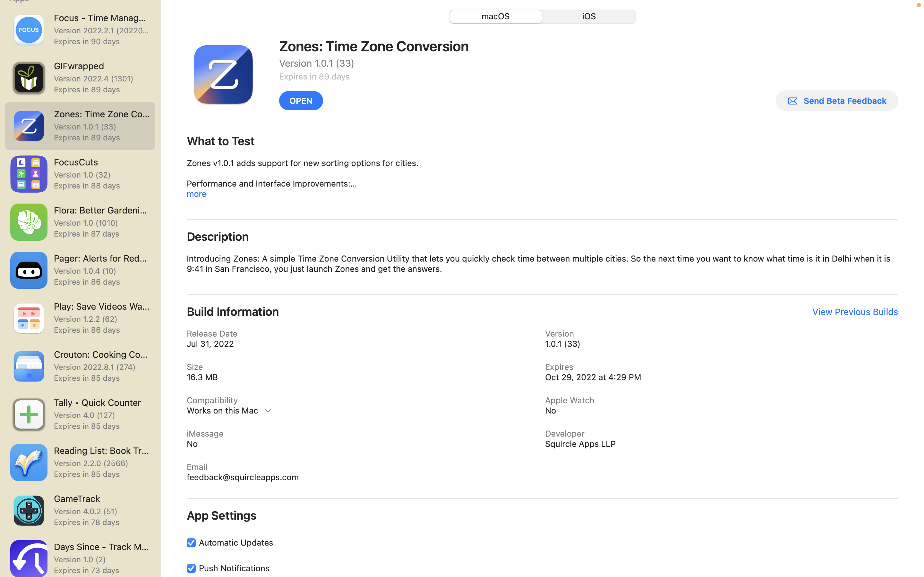The image size is (924, 577).
Task: Switch to macOS tab
Action: click(x=496, y=16)
